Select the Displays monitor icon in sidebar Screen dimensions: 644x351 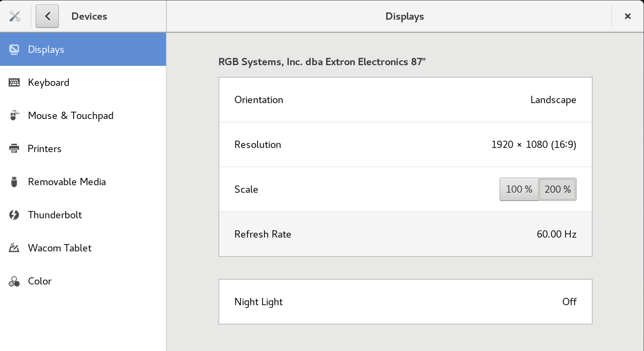coord(14,49)
